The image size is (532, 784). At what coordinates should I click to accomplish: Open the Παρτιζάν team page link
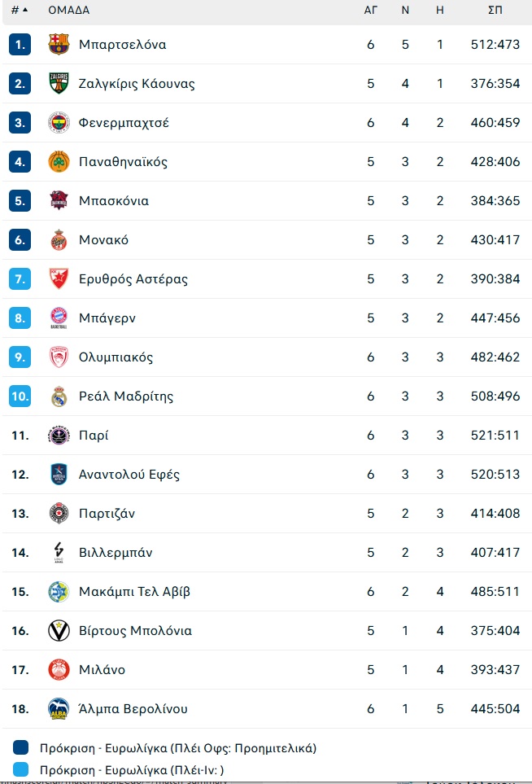(107, 514)
